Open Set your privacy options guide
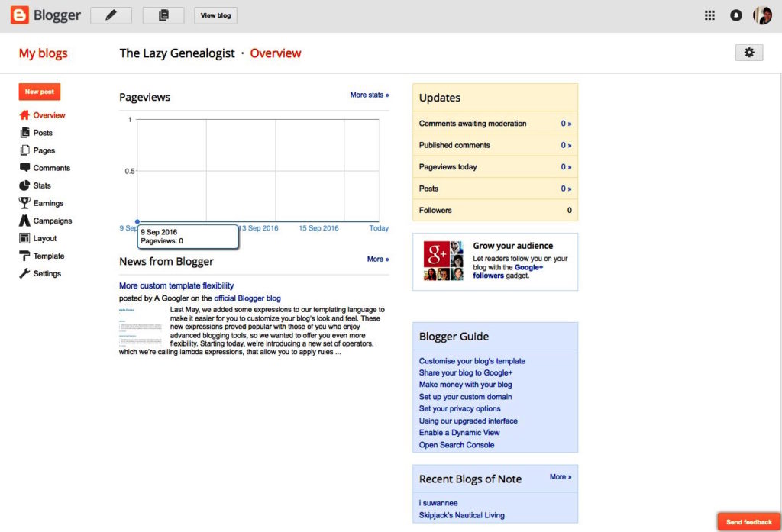This screenshot has height=532, width=782. 459,408
